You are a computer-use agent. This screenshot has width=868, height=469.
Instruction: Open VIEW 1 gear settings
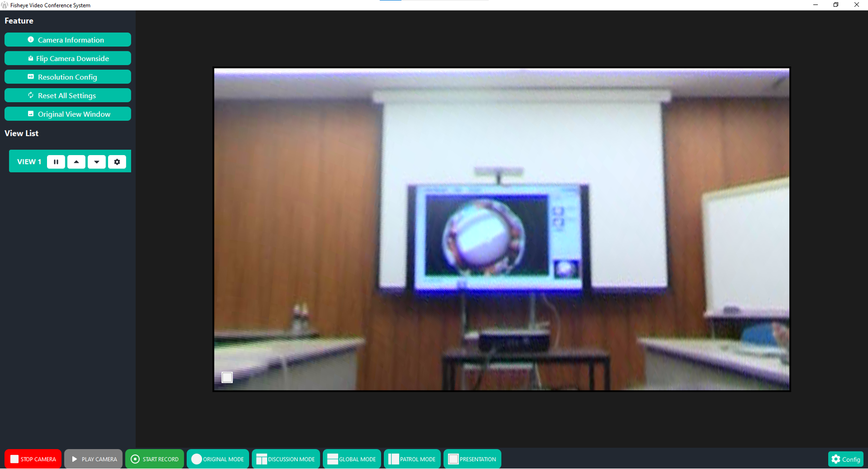point(117,162)
